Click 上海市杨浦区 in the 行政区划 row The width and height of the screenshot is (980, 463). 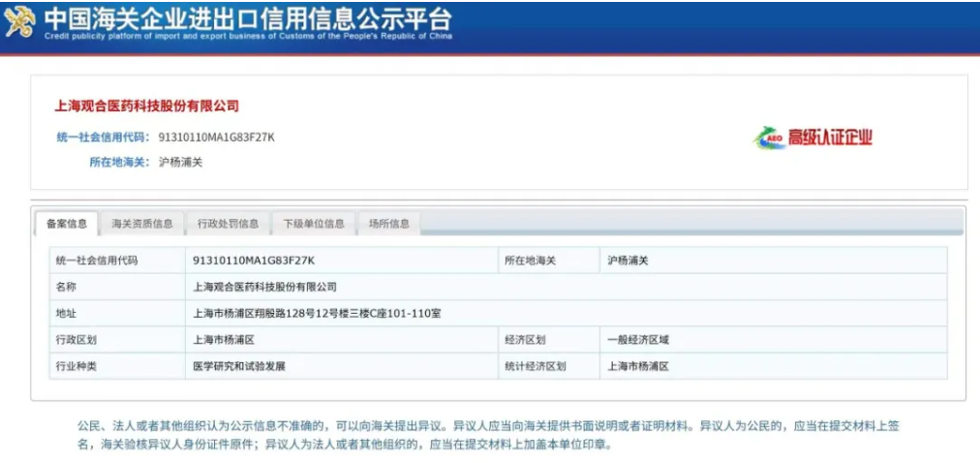click(x=224, y=341)
